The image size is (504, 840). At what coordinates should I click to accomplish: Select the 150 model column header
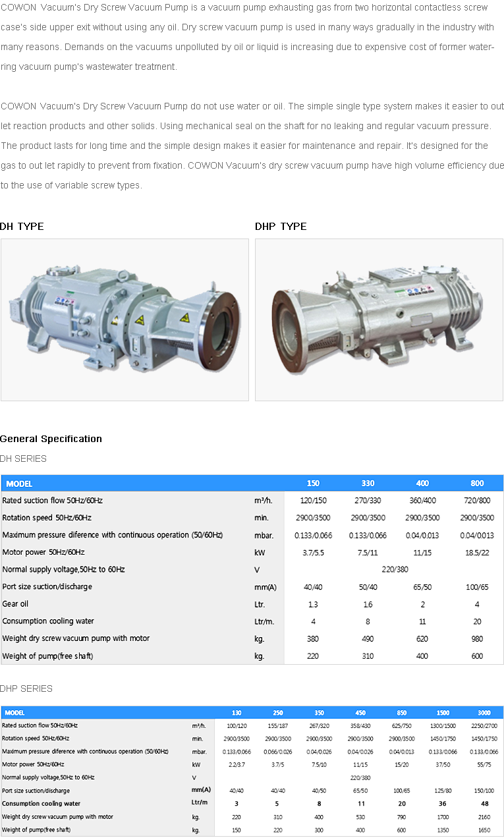pos(314,484)
